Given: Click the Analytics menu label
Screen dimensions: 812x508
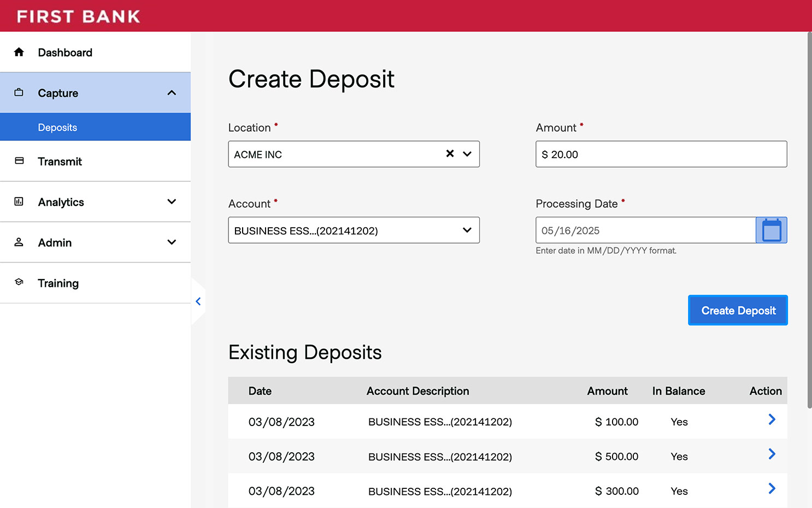Looking at the screenshot, I should coord(61,202).
